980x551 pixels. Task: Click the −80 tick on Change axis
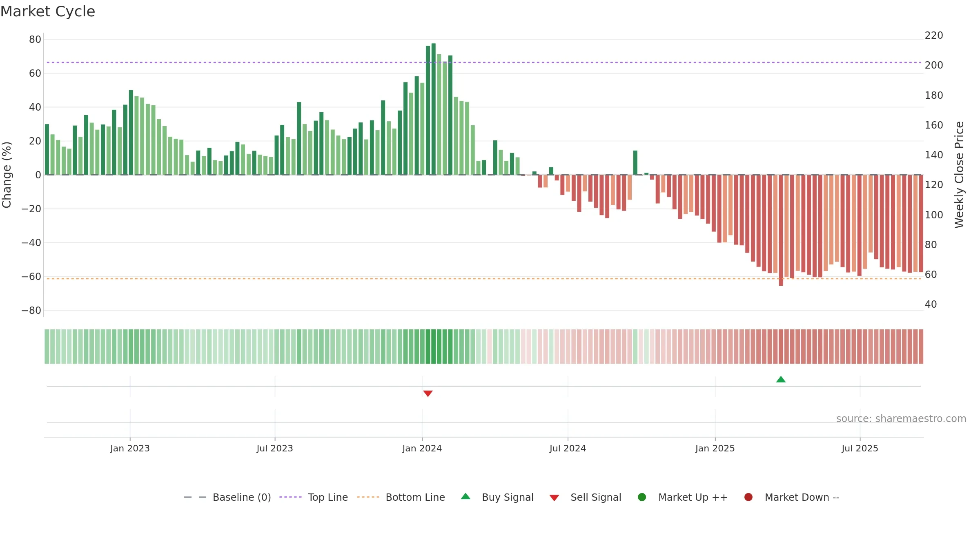[31, 310]
